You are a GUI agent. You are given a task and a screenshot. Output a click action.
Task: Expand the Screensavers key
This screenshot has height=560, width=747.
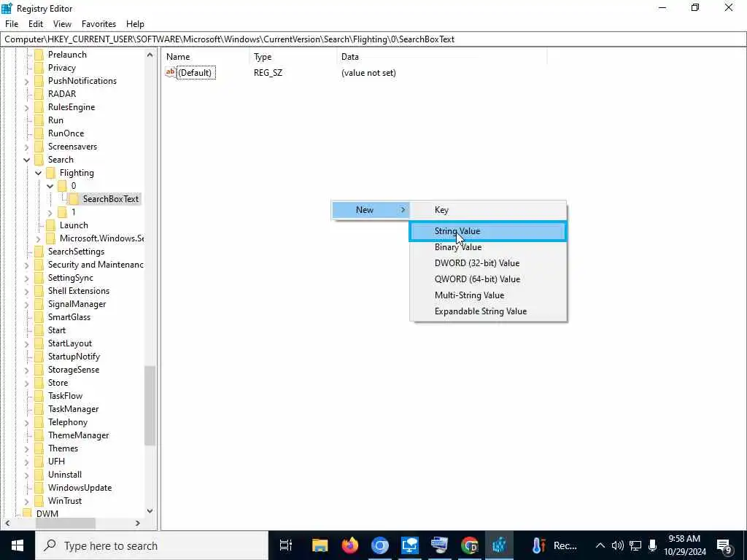coord(27,147)
